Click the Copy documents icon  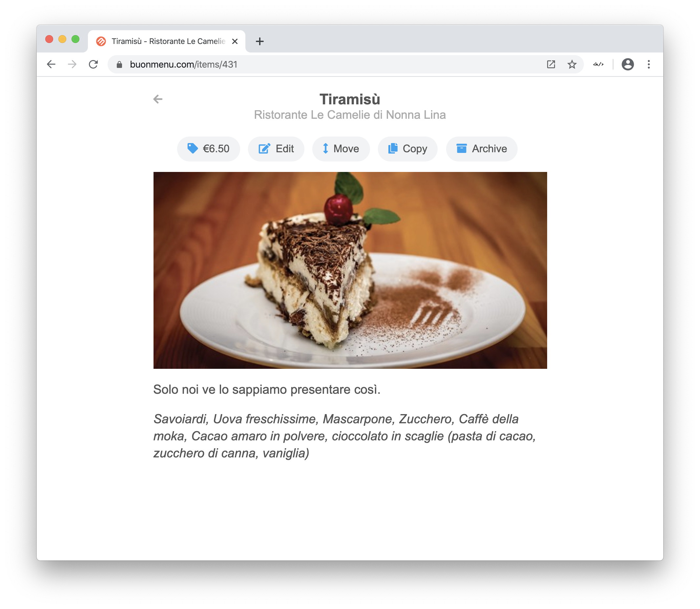[x=393, y=149]
